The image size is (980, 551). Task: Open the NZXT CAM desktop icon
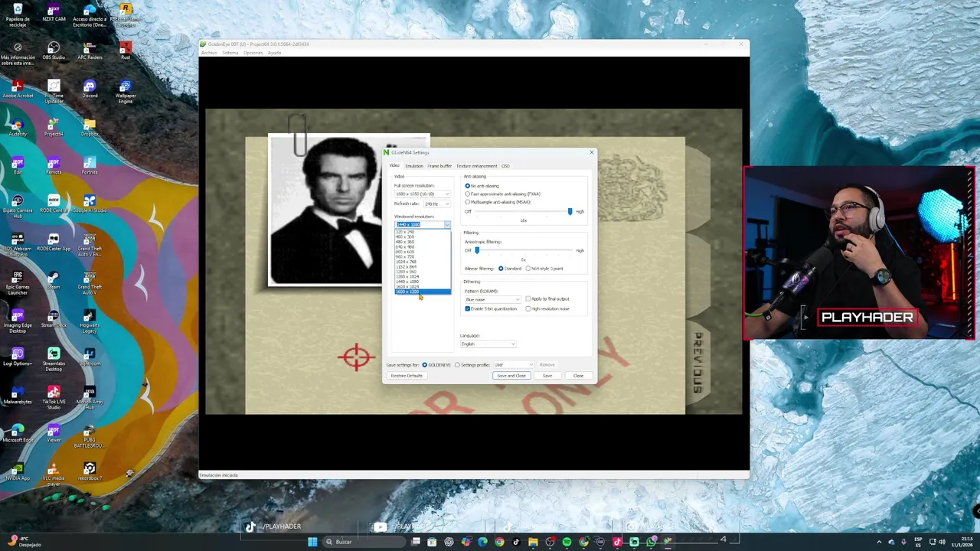coord(54,12)
